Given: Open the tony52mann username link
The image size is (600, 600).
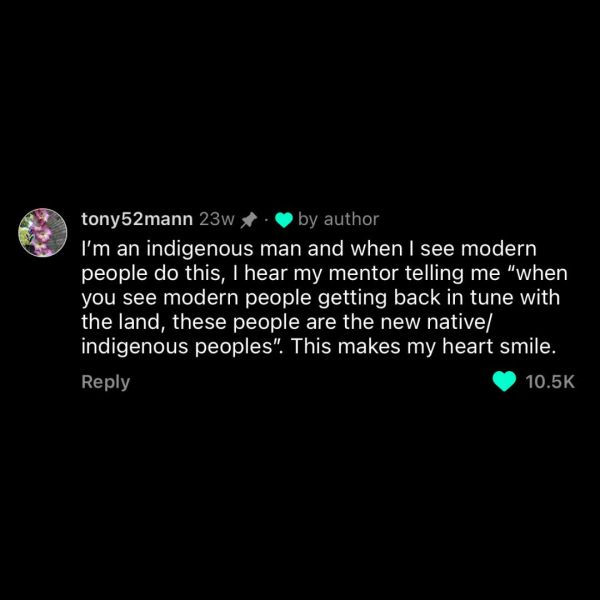Looking at the screenshot, I should pyautogui.click(x=137, y=219).
